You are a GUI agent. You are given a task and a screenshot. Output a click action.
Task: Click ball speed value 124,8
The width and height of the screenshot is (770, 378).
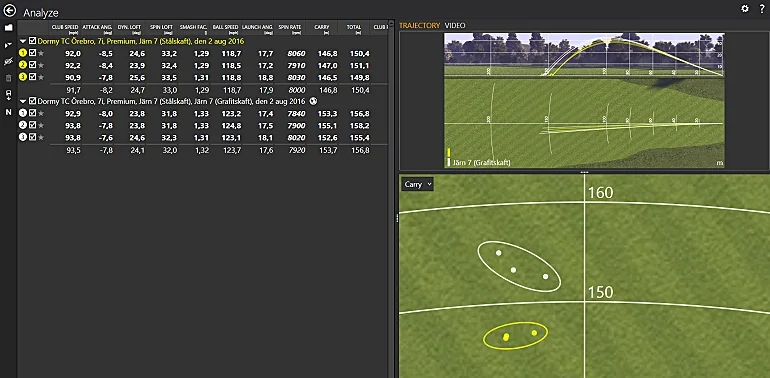[232, 126]
